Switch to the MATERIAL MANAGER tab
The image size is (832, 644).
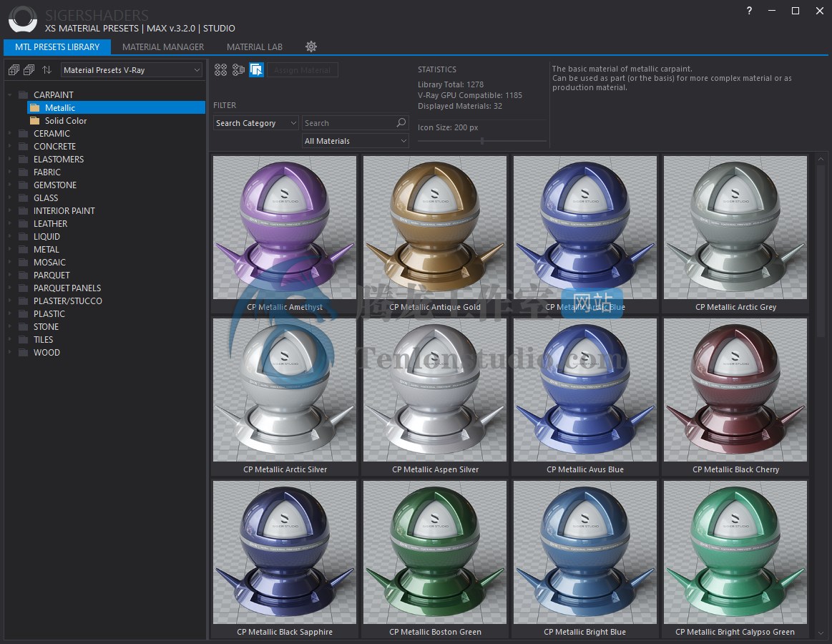[163, 47]
